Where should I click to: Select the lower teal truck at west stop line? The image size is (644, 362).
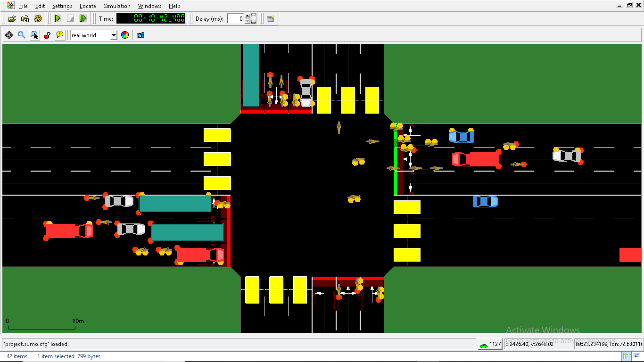tap(187, 232)
